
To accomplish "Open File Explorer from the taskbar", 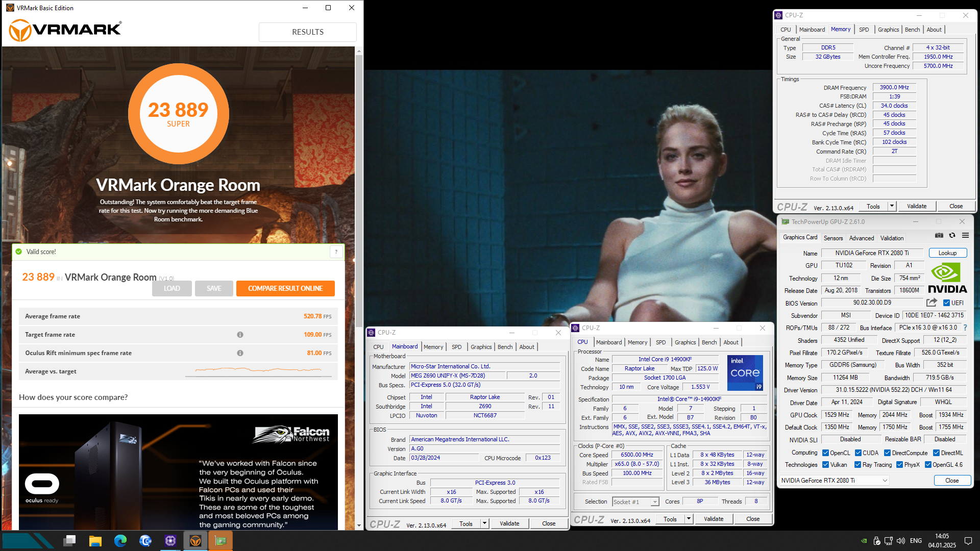I will pos(95,540).
